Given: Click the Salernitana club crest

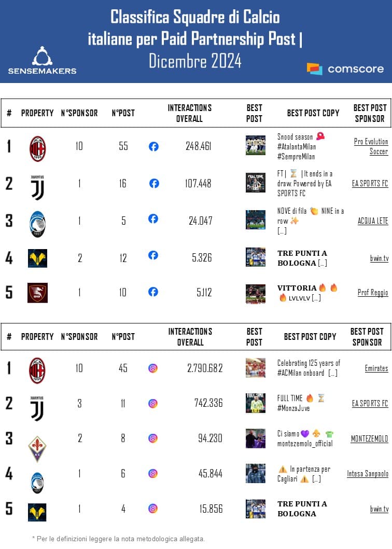Looking at the screenshot, I should pyautogui.click(x=37, y=293).
